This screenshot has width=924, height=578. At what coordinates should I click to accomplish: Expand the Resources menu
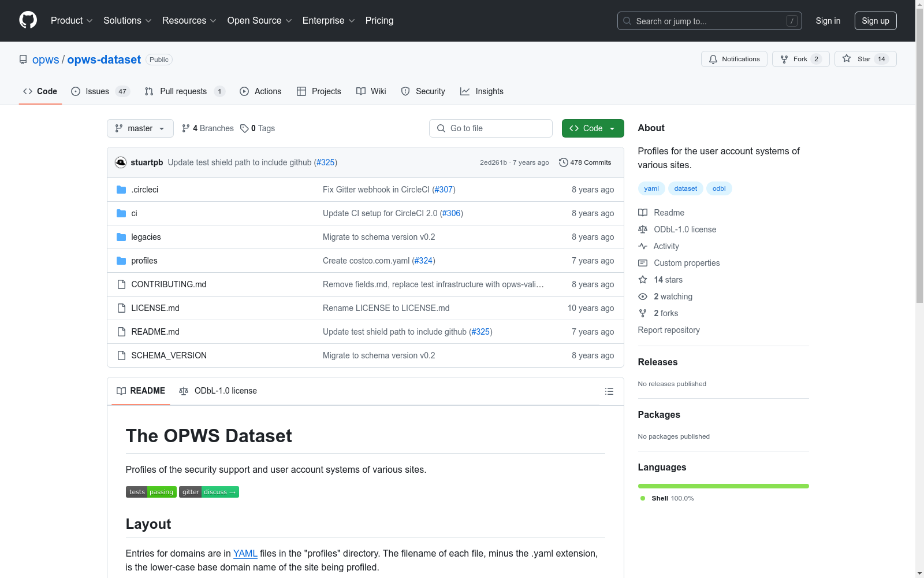[189, 21]
